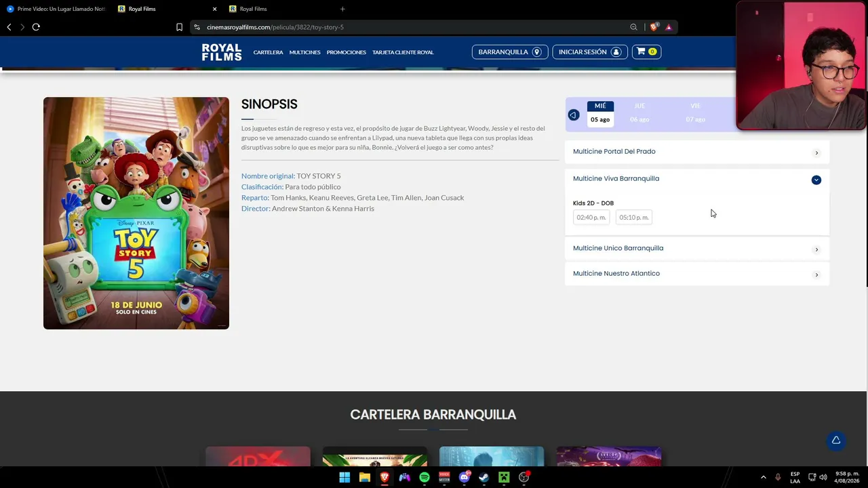Go forward in browser history
Viewport: 868px width, 488px height.
22,27
